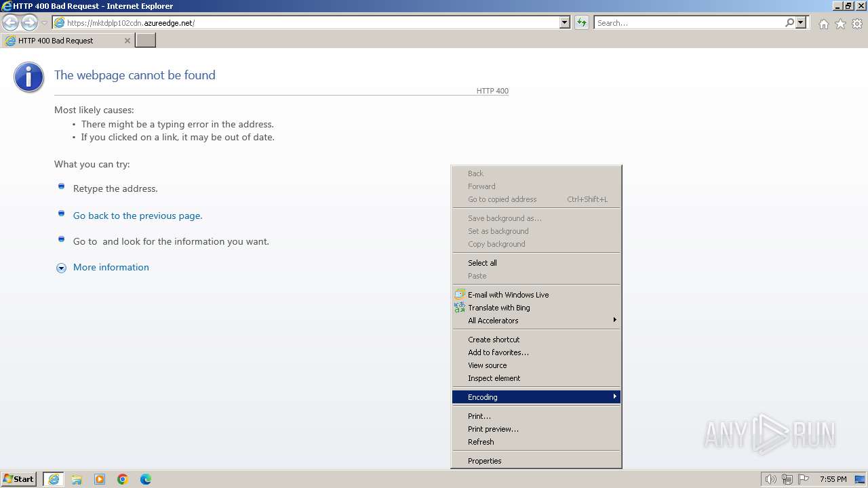Open the Encoding submenu
Viewport: 868px width, 488px height.
(536, 397)
